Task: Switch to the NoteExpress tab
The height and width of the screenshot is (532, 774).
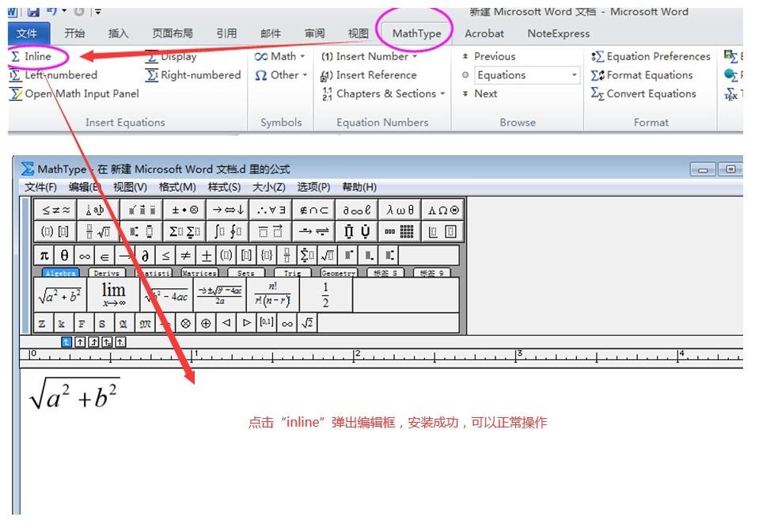Action: point(558,33)
